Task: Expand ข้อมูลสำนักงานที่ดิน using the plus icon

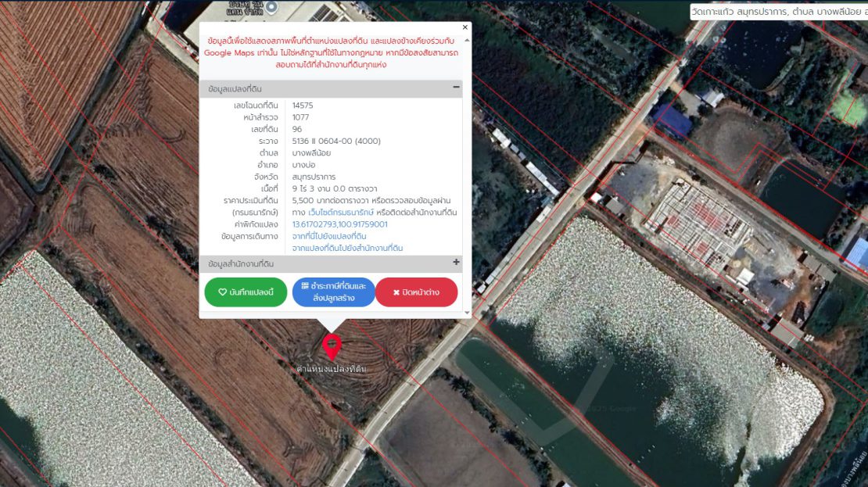Action: tap(456, 263)
